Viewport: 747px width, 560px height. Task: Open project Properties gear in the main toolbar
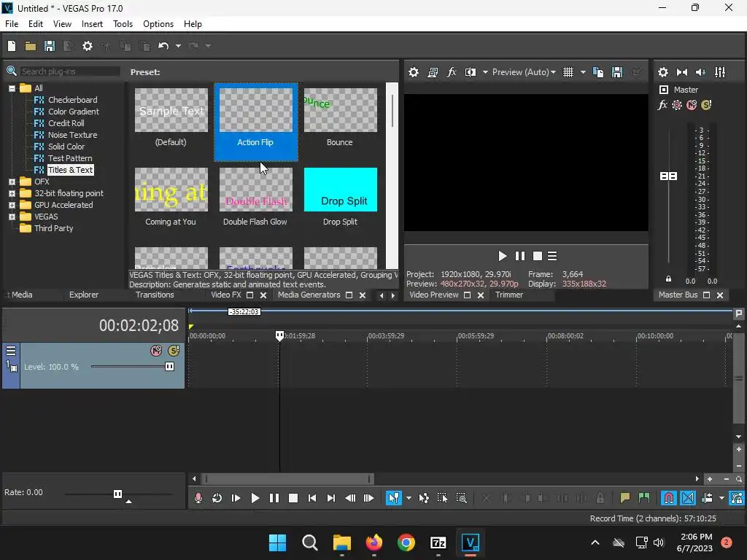coord(88,46)
